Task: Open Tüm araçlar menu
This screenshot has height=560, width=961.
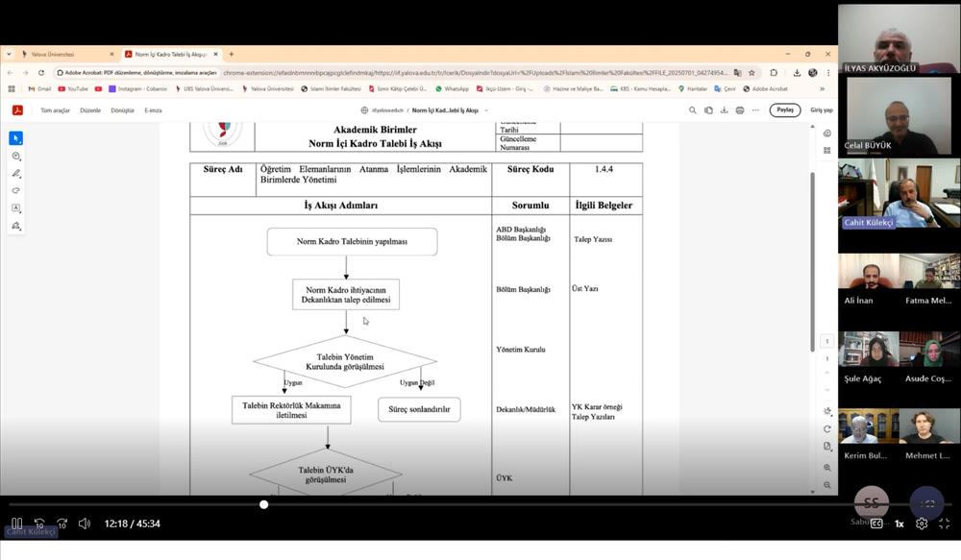Action: pos(55,110)
